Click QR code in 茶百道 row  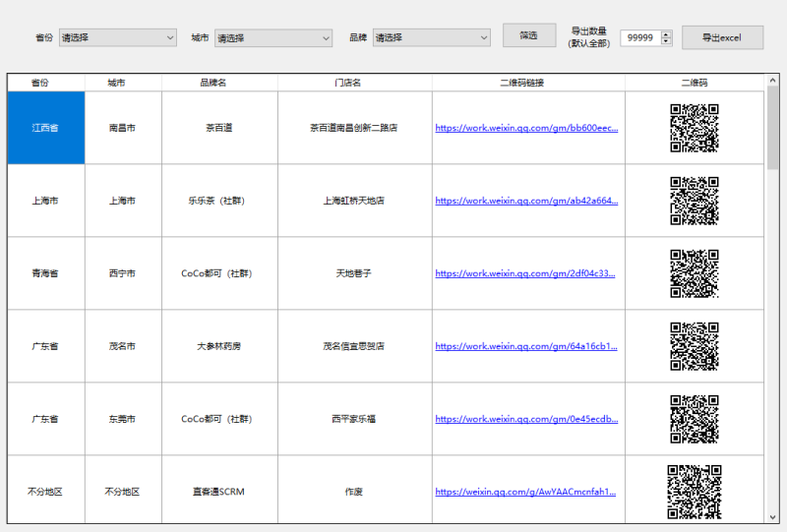click(695, 128)
